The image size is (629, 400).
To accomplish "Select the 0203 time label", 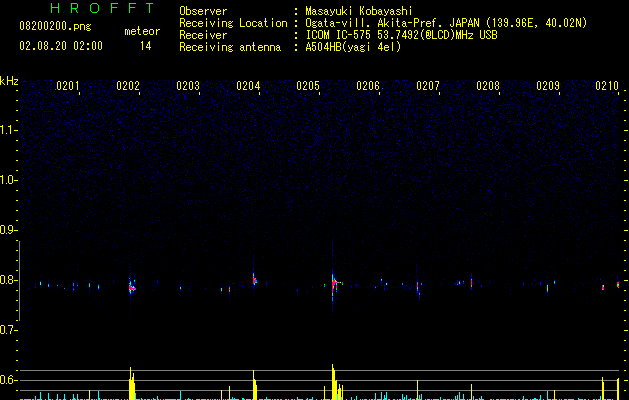I will click(x=188, y=86).
